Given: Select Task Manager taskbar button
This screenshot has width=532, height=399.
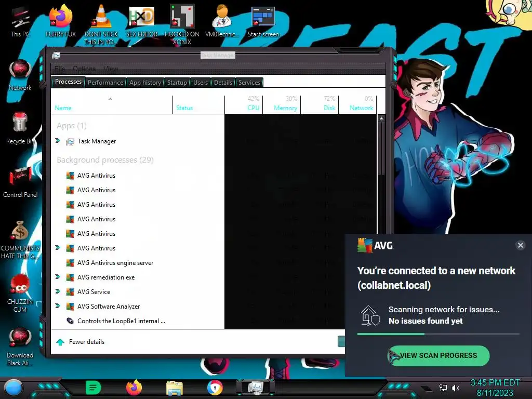Looking at the screenshot, I should pos(256,387).
